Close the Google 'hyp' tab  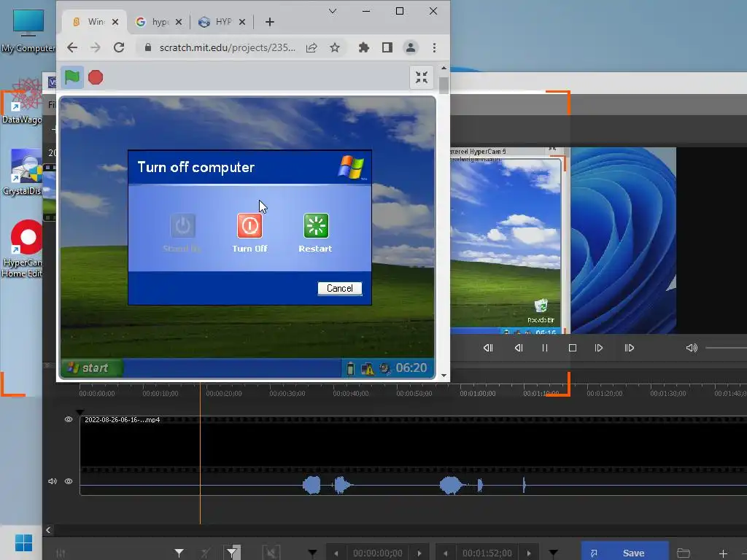(179, 22)
